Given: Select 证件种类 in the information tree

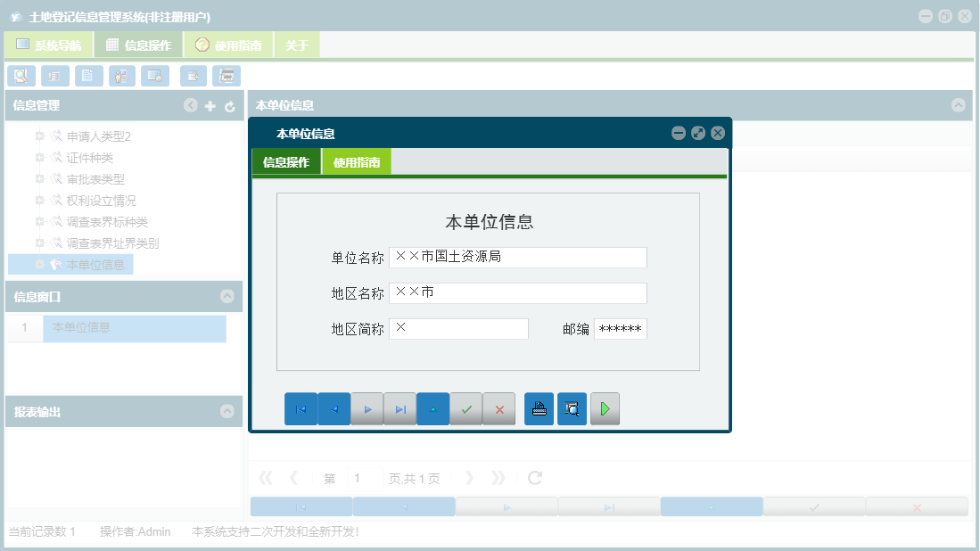Looking at the screenshot, I should pos(88,157).
